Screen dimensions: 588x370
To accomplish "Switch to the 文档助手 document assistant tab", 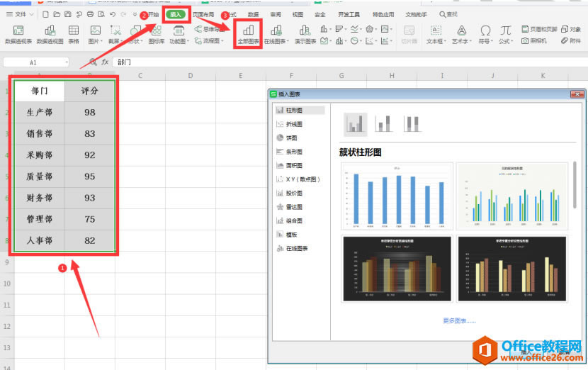I will click(416, 14).
